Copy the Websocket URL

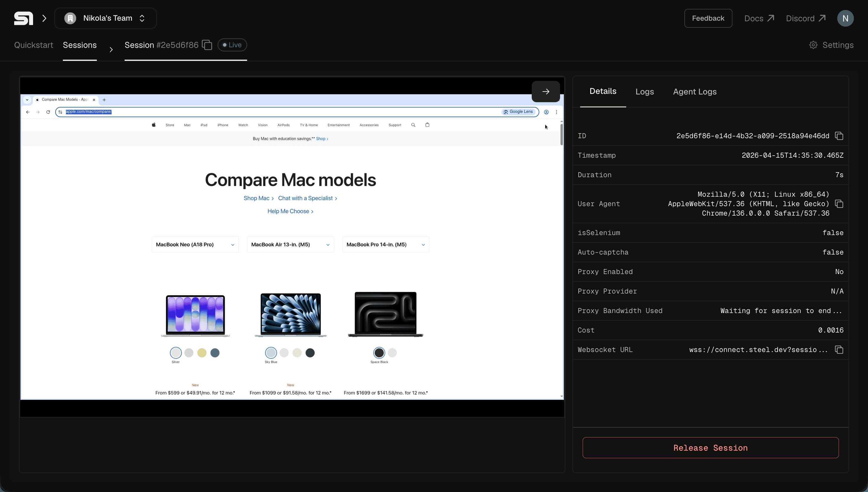click(x=839, y=350)
